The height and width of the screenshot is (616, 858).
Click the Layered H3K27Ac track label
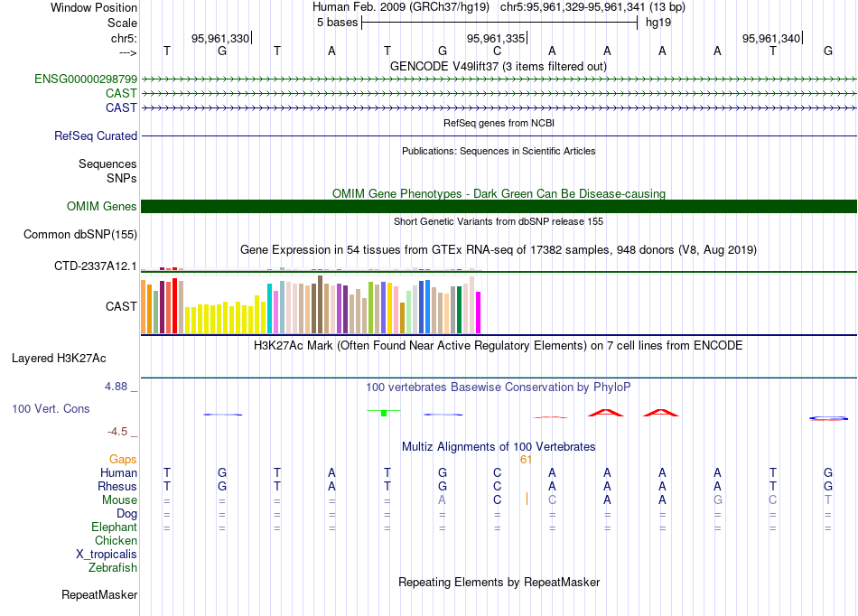59,358
